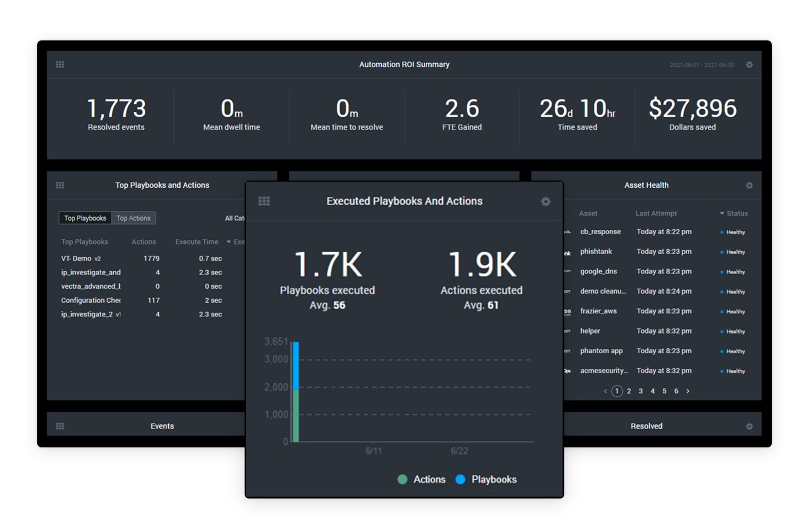Select page 2 in Asset Health pagination
The width and height of the screenshot is (809, 532).
tap(629, 391)
